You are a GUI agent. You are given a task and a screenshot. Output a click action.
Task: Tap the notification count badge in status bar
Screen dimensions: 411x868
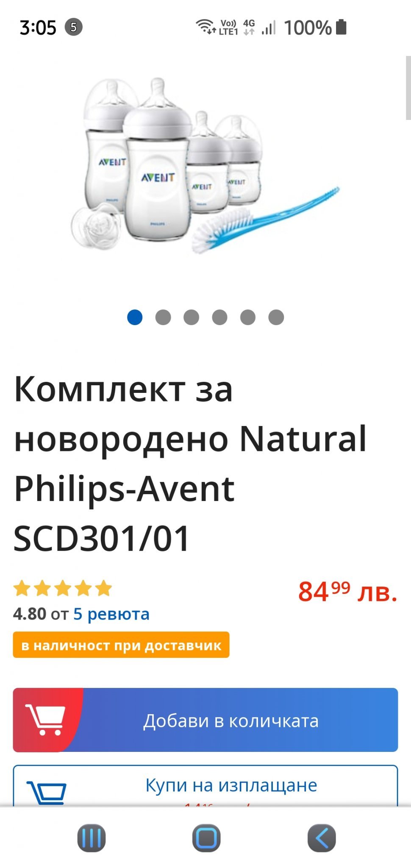73,27
